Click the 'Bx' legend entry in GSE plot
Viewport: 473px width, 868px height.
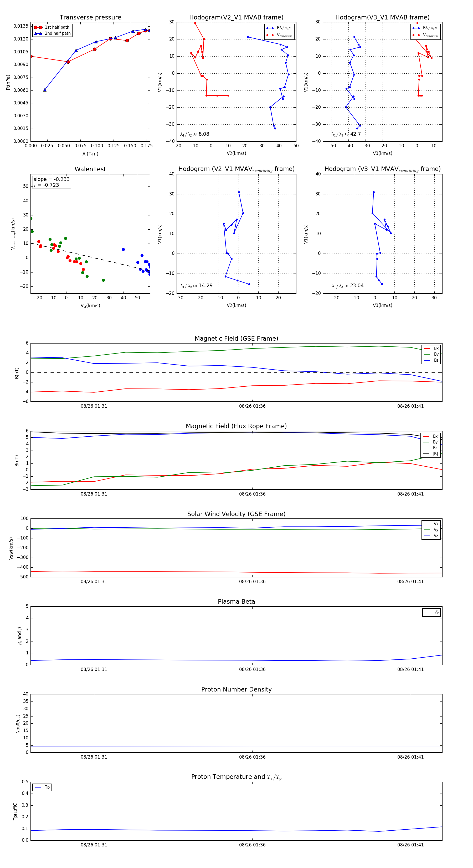coord(431,349)
